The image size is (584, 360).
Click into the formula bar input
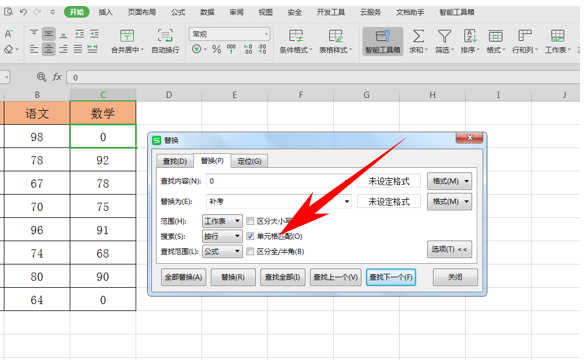323,77
